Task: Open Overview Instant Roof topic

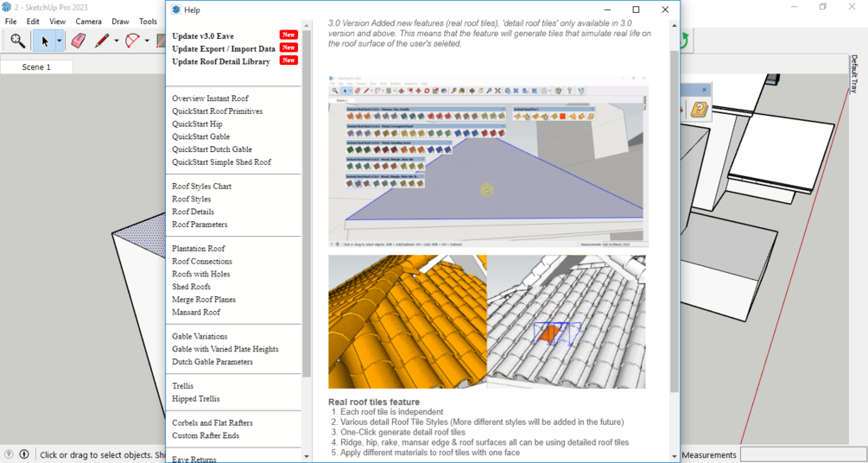Action: [210, 98]
